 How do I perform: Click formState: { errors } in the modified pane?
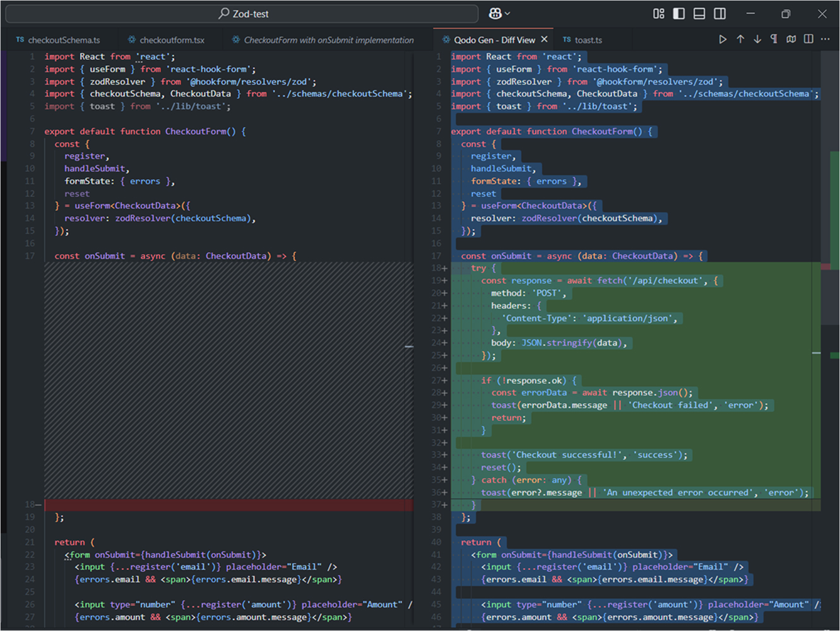point(526,181)
